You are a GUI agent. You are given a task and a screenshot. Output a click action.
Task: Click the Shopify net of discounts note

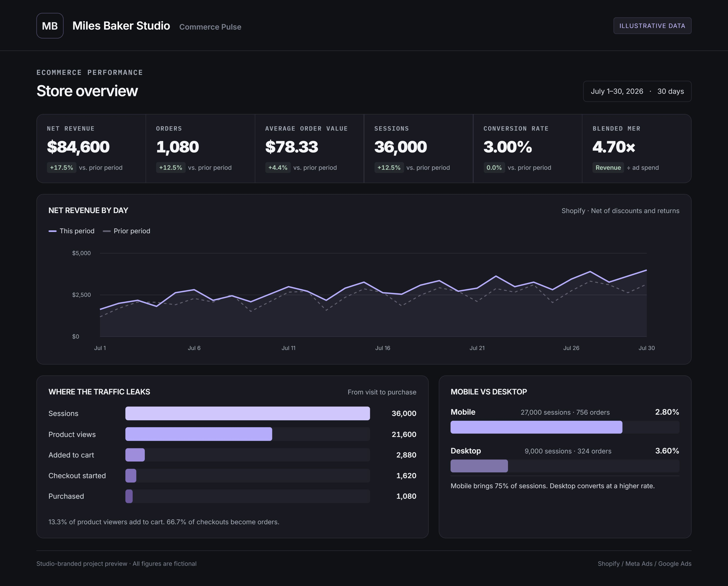(x=620, y=211)
